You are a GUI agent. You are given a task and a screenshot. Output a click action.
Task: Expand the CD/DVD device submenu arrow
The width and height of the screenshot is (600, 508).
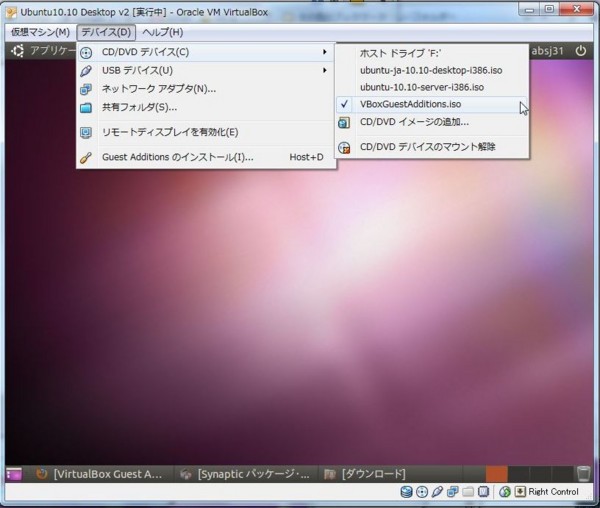tap(325, 52)
